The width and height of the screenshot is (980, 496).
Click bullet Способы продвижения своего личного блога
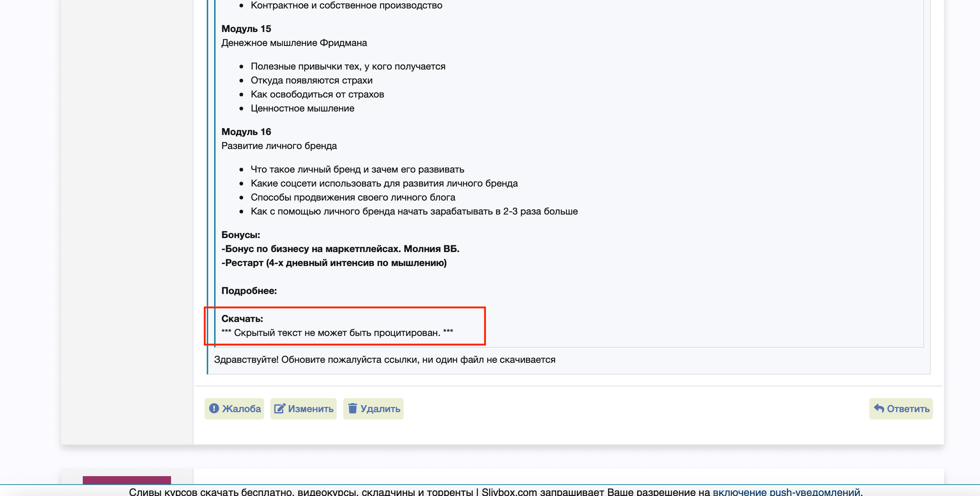(353, 197)
